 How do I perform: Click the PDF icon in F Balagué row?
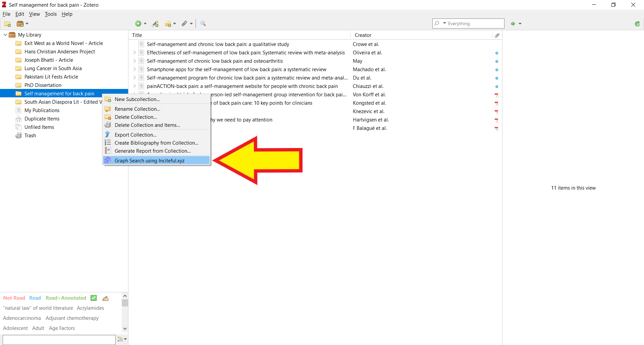[497, 129]
